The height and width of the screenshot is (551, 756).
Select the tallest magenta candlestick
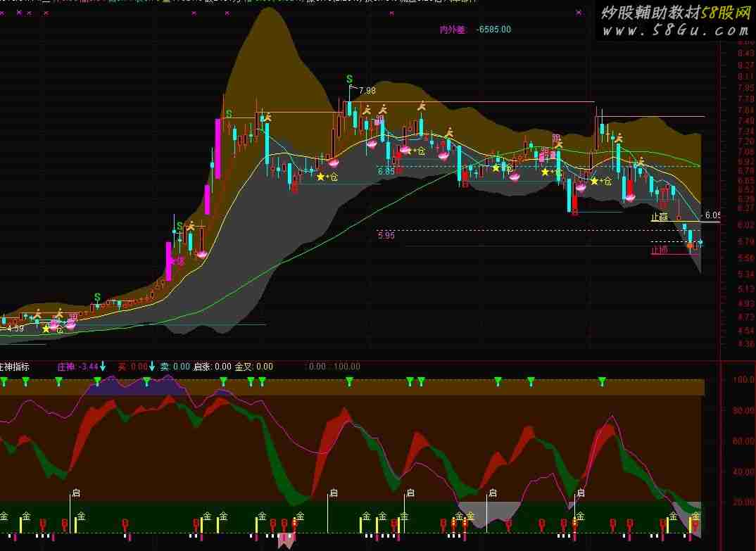pyautogui.click(x=218, y=148)
